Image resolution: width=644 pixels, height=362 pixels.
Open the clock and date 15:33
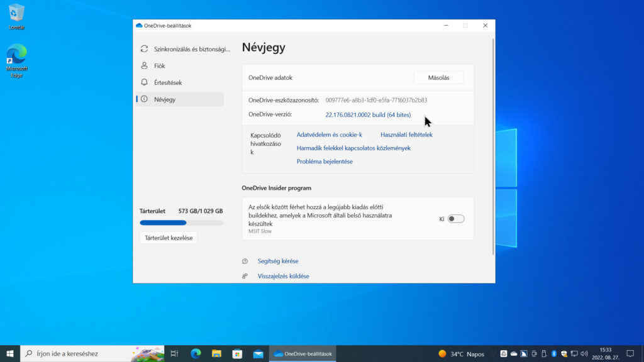pos(606,353)
